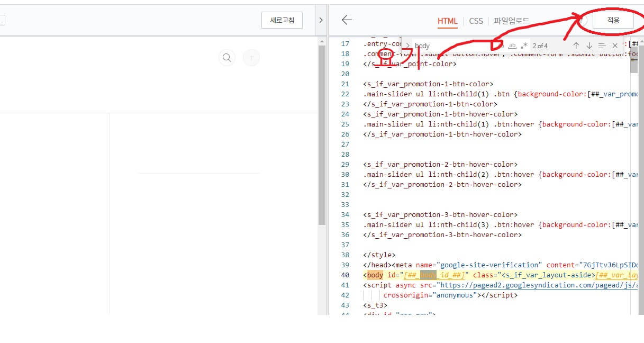Screen dimensions: 644x343
Task: Click '<s_if_var_promotion-3-btn-hover-color>' on line 34
Action: [x=440, y=214]
